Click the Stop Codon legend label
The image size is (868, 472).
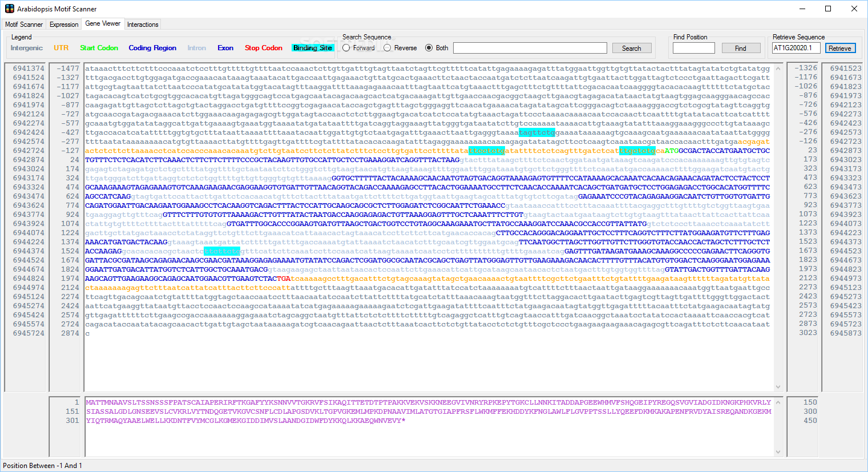click(264, 48)
